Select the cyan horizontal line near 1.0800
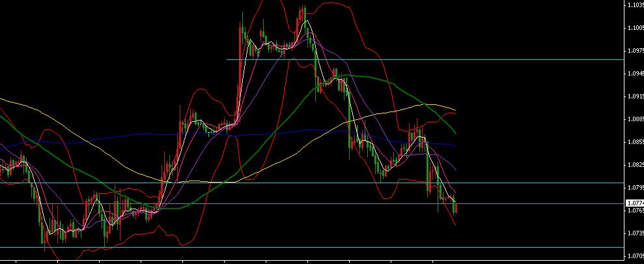The width and height of the screenshot is (644, 264). 312,183
